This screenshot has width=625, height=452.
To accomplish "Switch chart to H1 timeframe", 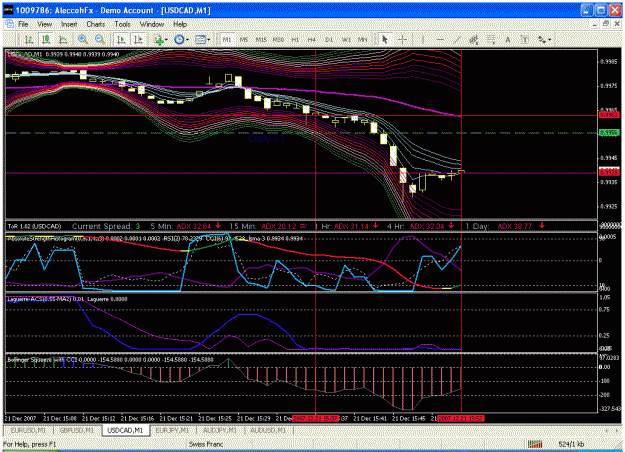I will click(x=295, y=39).
